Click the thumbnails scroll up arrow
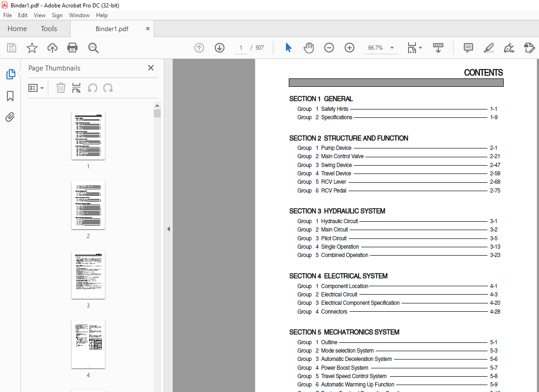Viewport: 539px width, 392px height. point(157,106)
